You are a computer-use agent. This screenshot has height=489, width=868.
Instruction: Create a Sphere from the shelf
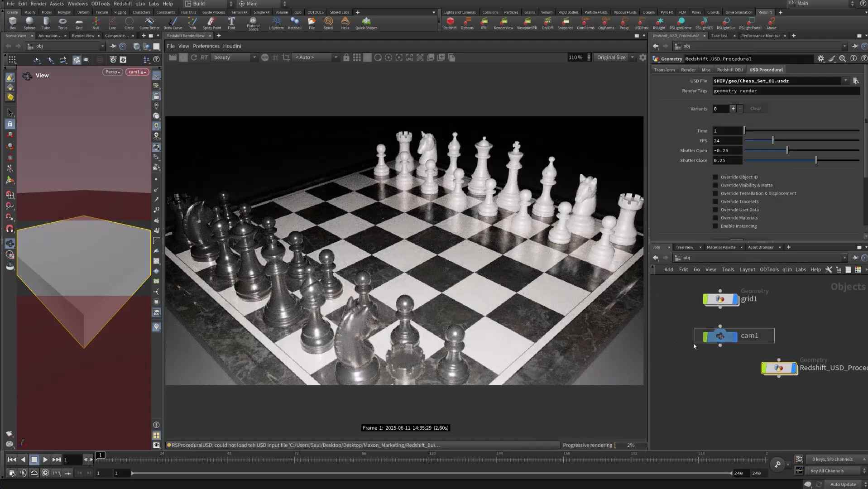pyautogui.click(x=29, y=23)
